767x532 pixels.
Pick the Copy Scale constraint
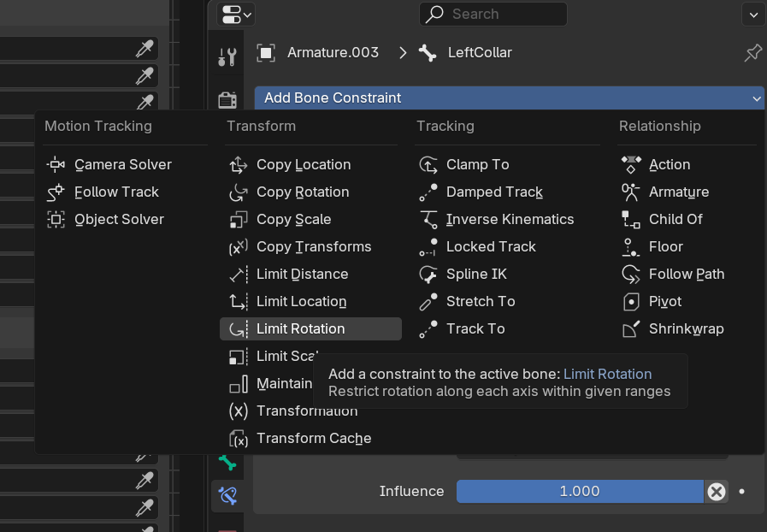(x=310, y=219)
